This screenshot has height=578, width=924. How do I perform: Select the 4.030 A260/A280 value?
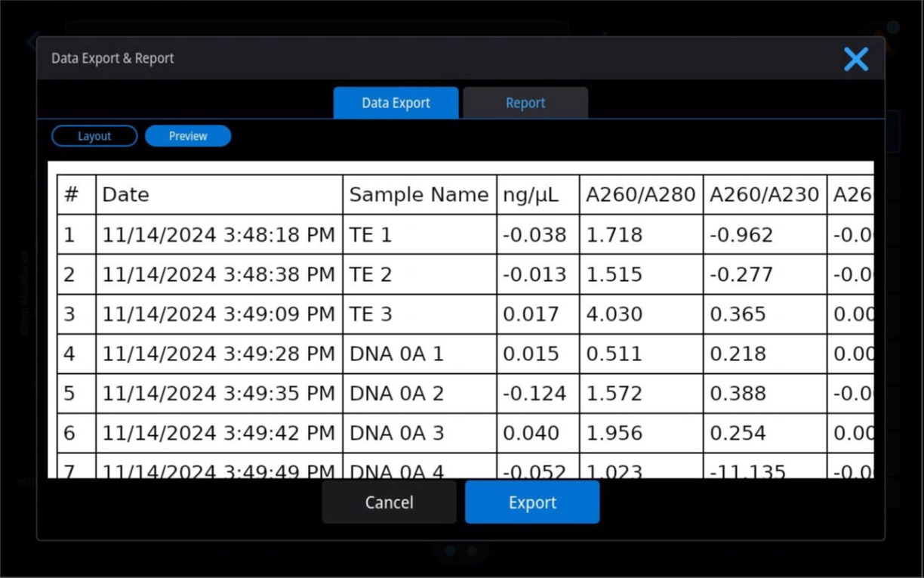pyautogui.click(x=642, y=314)
